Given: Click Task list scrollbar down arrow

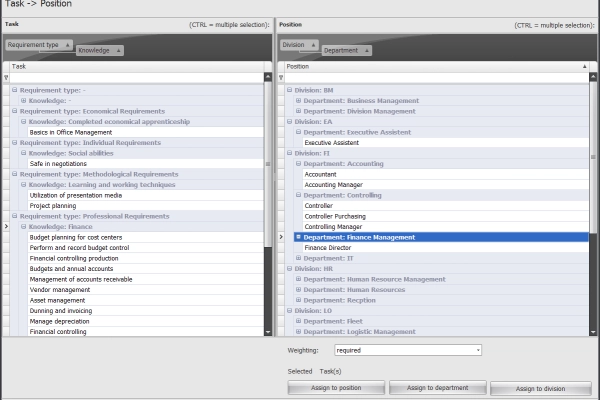Looking at the screenshot, I should [268, 332].
